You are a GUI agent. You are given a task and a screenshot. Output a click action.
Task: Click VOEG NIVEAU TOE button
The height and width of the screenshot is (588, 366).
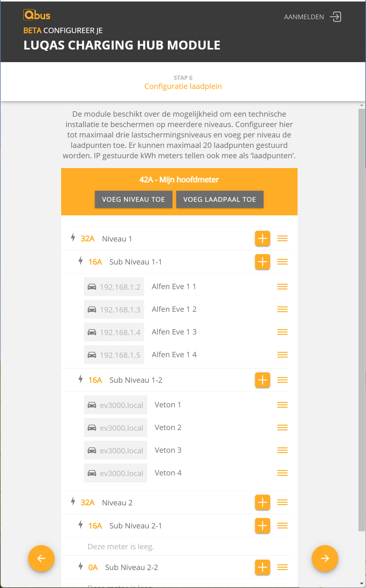[x=134, y=199]
